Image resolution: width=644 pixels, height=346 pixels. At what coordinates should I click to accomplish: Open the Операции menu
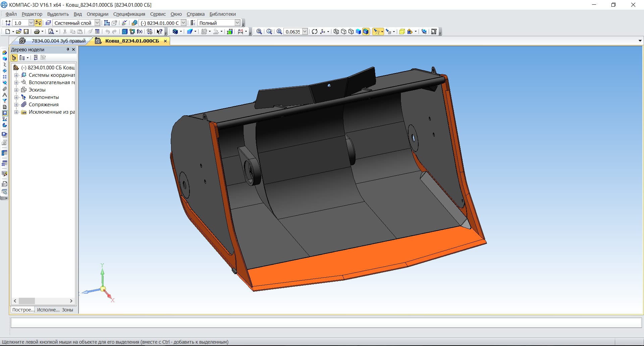(x=97, y=14)
